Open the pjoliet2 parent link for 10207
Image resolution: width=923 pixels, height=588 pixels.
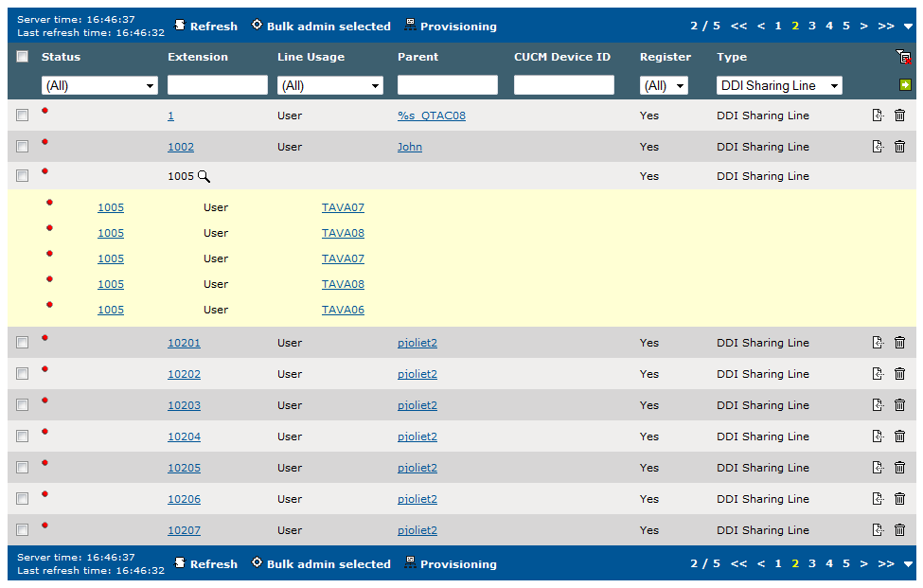[x=417, y=529]
